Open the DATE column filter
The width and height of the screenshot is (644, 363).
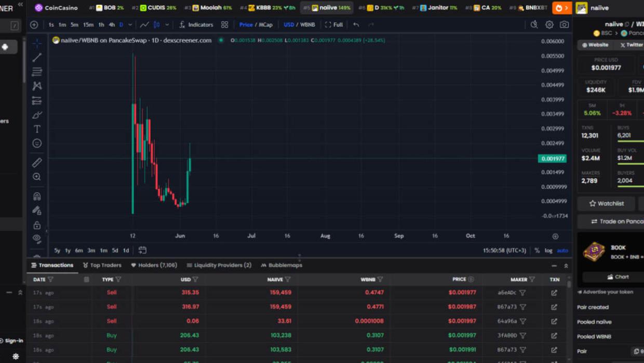[x=50, y=279]
